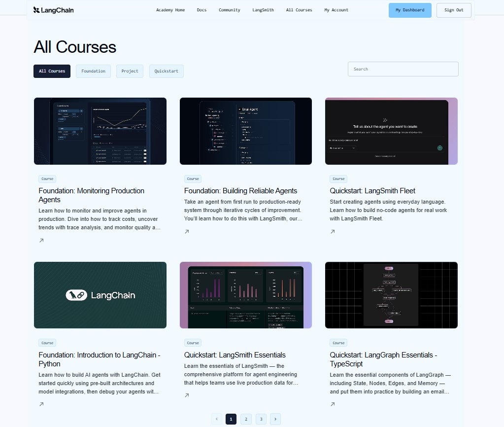The height and width of the screenshot is (427, 504).
Task: Click description starting 'Learn how to build AI agents'
Action: [100, 383]
